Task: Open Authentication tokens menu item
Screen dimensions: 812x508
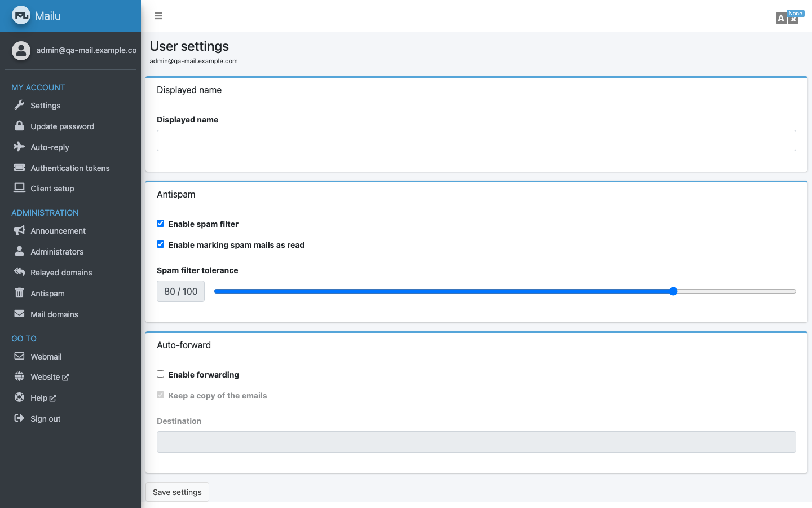Action: [70, 168]
